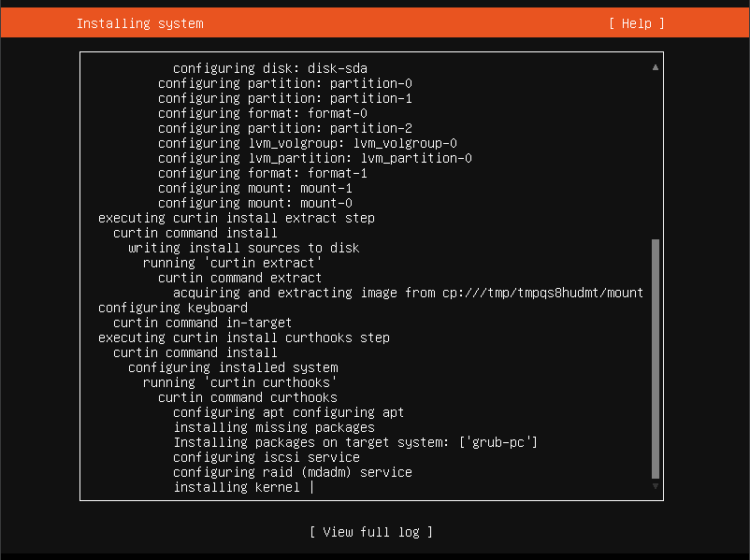Viewport: 750px width, 560px height.
Task: Click the scrollbar up arrow in log panel
Action: [x=656, y=67]
